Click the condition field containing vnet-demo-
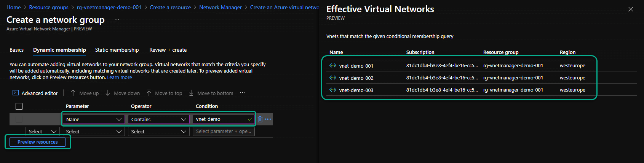The height and width of the screenshot is (163, 644). coord(224,119)
